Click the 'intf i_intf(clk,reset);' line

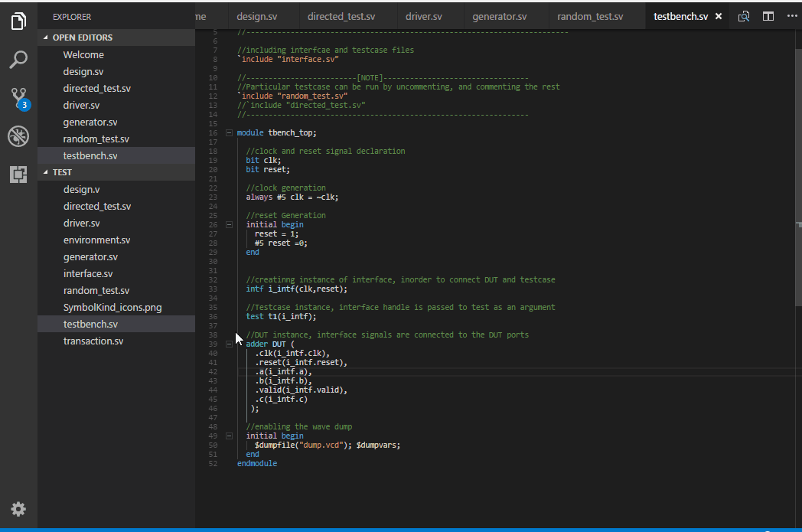click(x=297, y=289)
